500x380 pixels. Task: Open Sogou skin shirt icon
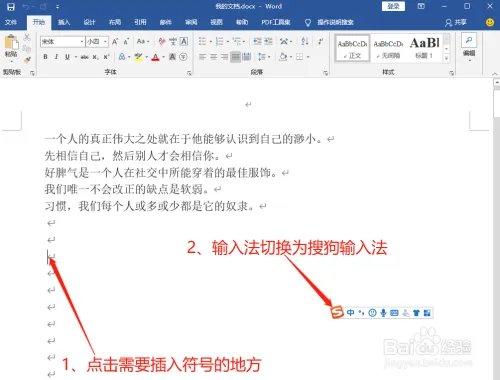pyautogui.click(x=416, y=313)
